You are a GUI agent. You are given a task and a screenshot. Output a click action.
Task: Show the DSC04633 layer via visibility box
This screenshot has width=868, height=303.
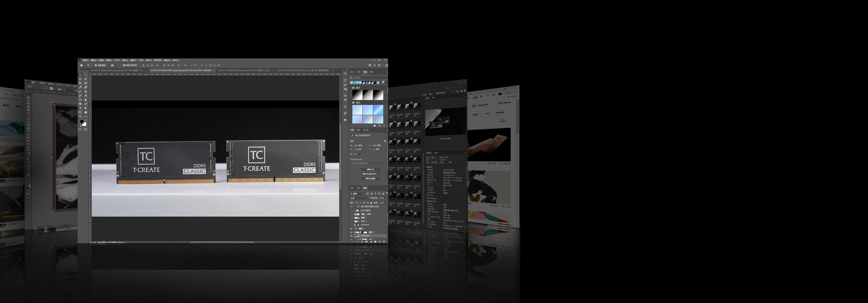[x=351, y=225]
